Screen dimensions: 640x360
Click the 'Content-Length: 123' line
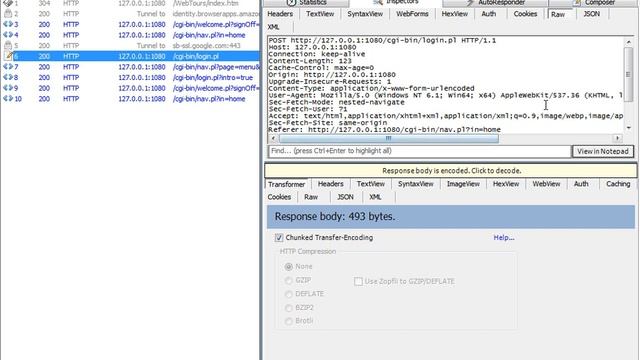click(310, 61)
